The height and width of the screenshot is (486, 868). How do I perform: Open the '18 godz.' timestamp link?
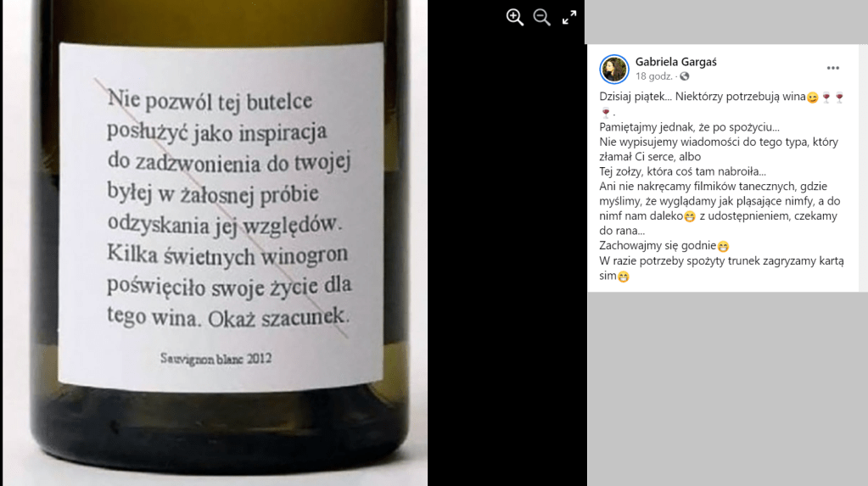654,76
